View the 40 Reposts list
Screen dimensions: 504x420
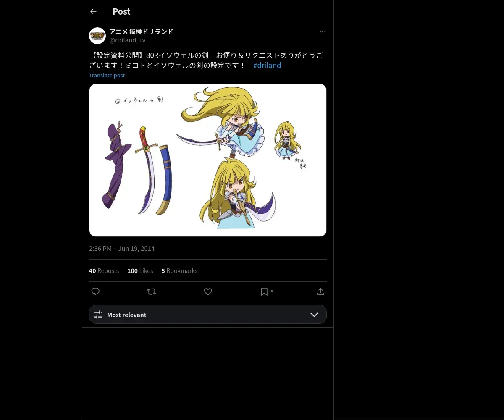(104, 271)
